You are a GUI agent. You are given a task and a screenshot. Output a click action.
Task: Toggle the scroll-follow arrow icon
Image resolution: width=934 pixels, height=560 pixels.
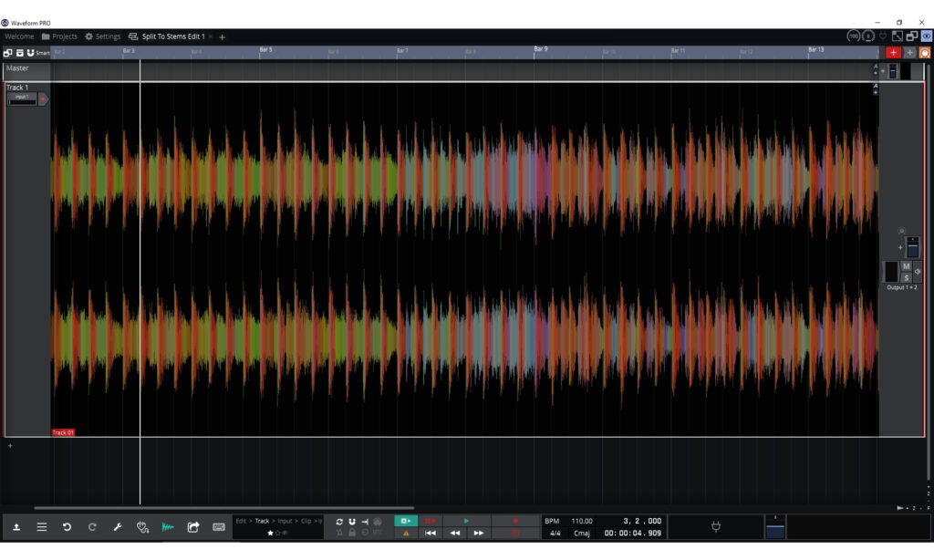coord(365,522)
